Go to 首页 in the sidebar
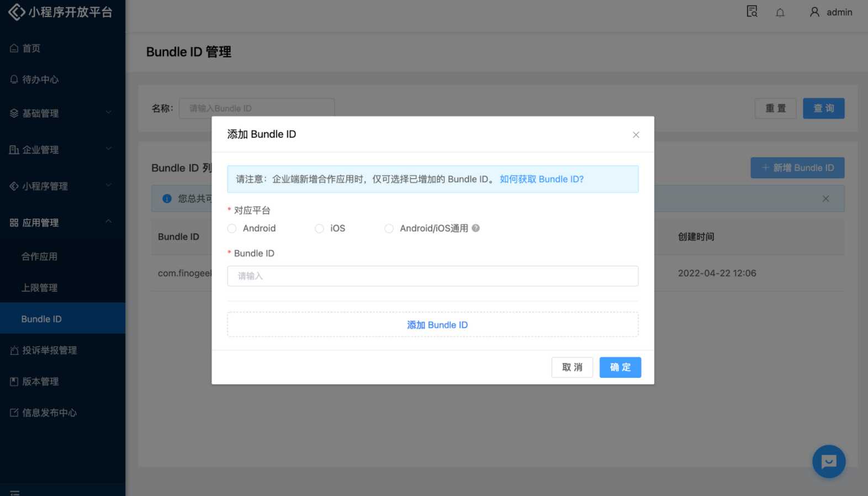 pyautogui.click(x=62, y=49)
